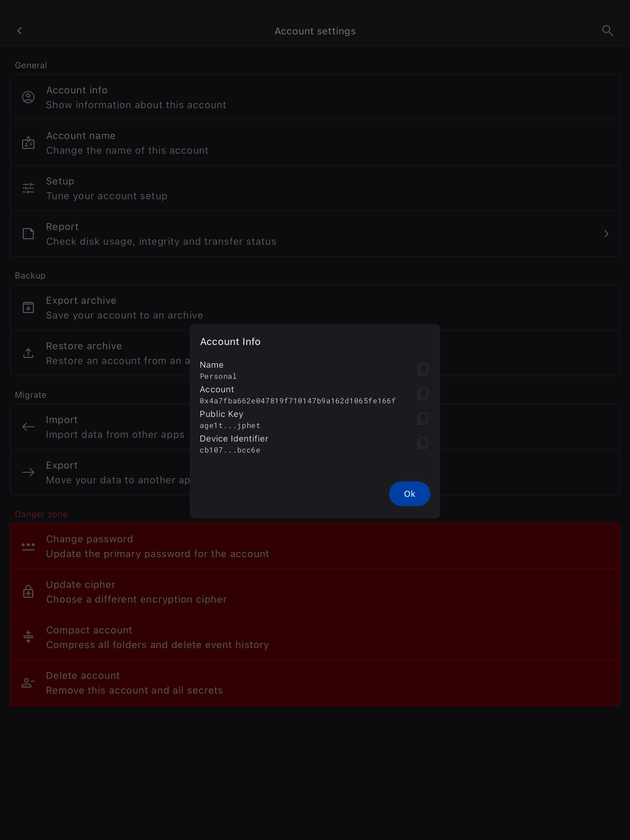Copy the Public Key icon
This screenshot has height=840, width=630.
pyautogui.click(x=423, y=418)
